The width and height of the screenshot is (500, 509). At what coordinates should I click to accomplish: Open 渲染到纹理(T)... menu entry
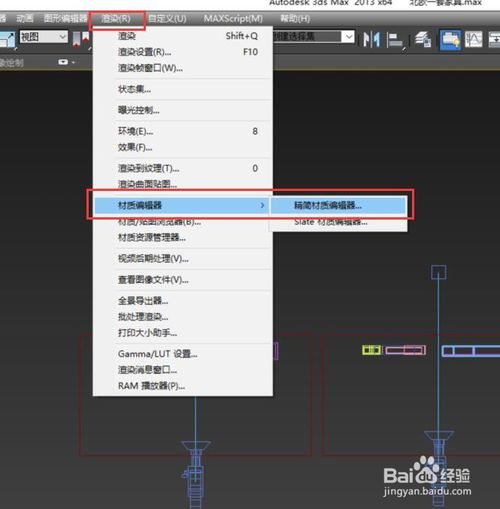(x=183, y=168)
